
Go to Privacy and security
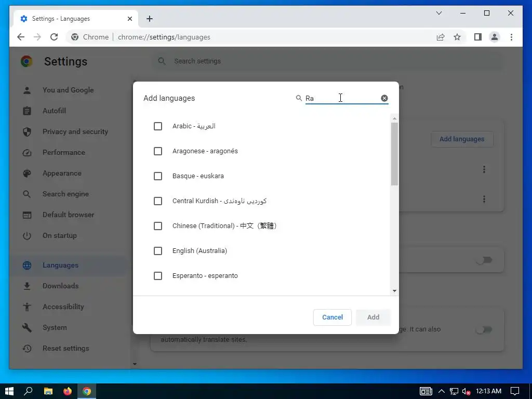click(x=75, y=131)
